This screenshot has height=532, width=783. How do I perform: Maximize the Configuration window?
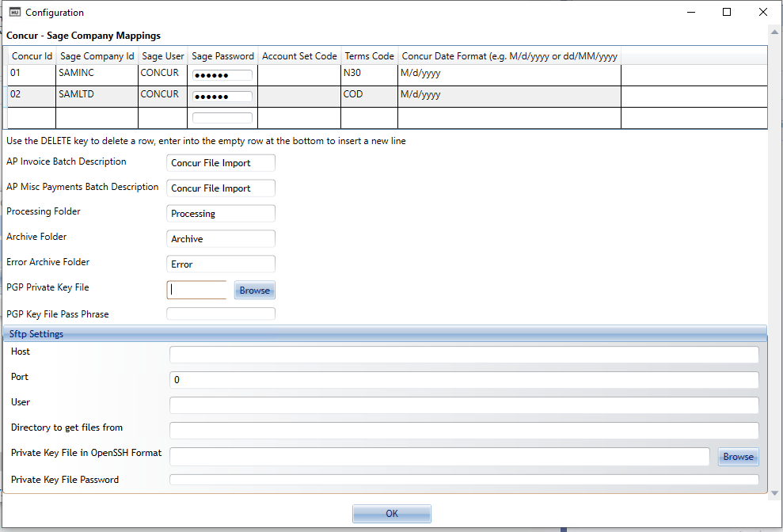pos(727,12)
